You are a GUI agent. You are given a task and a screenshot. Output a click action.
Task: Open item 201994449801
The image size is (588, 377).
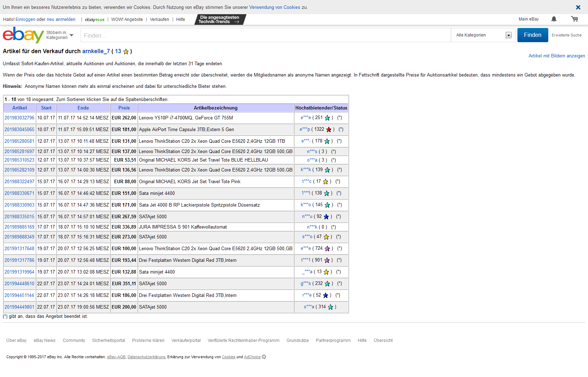tap(20, 307)
